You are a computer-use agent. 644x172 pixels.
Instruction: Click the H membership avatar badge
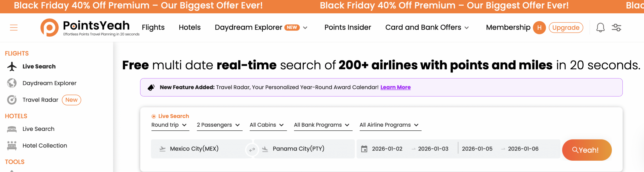click(x=539, y=27)
